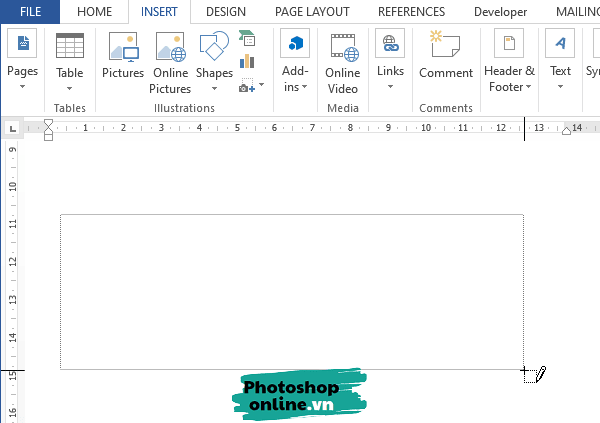Screen dimensions: 600x423
Task: Click the Comment label
Action: tap(446, 73)
